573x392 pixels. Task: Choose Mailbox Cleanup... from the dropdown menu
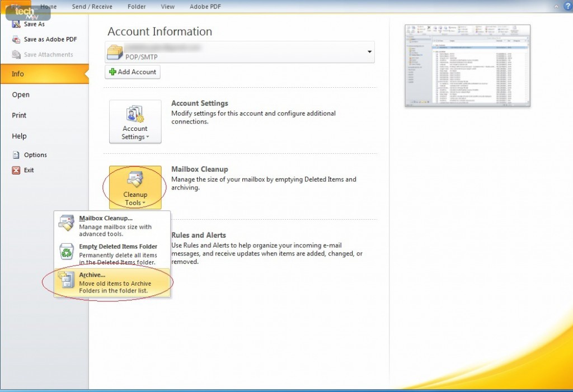point(112,225)
